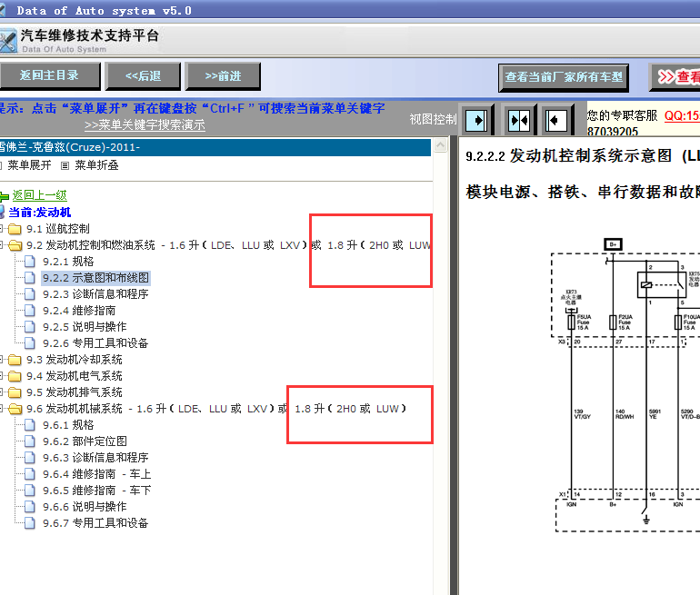Expand 9.4 发动机电气系统 folder
The height and width of the screenshot is (595, 700).
[1, 376]
